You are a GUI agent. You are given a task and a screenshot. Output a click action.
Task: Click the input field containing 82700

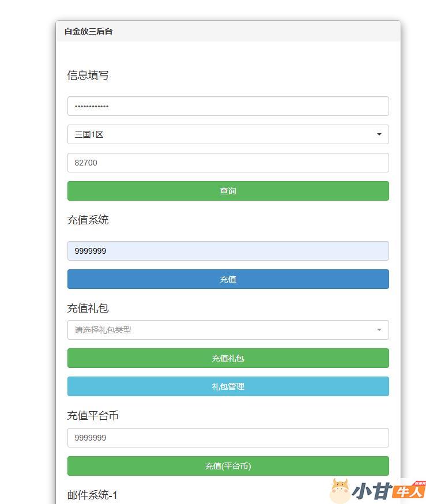pos(228,163)
